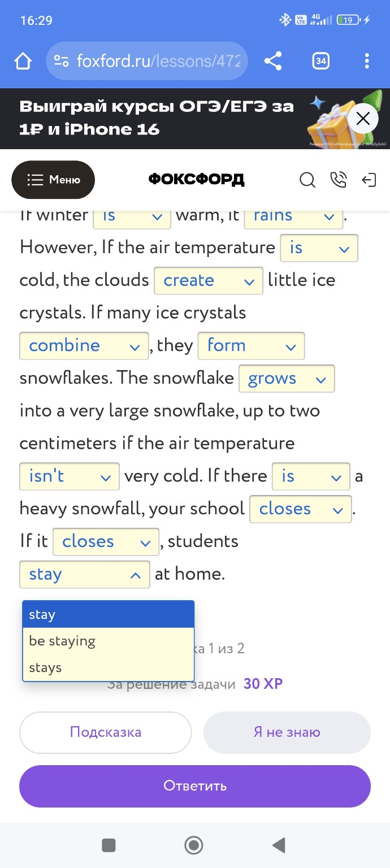Click the Фоксфорд logo
390x868 pixels.
click(x=196, y=180)
